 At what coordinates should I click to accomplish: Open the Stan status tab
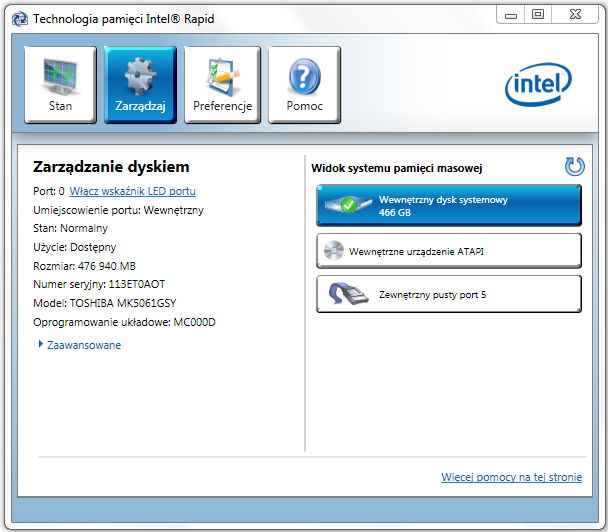(x=60, y=85)
